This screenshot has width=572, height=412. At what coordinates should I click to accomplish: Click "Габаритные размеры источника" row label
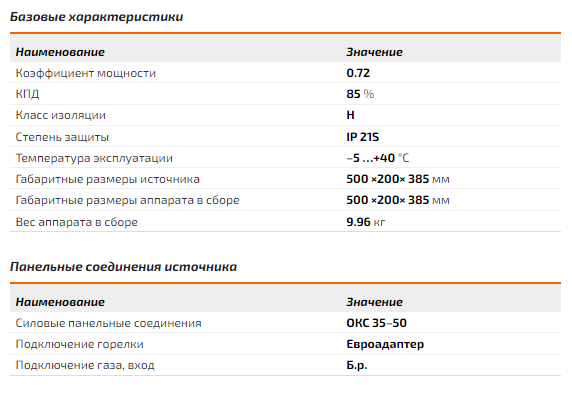[108, 179]
